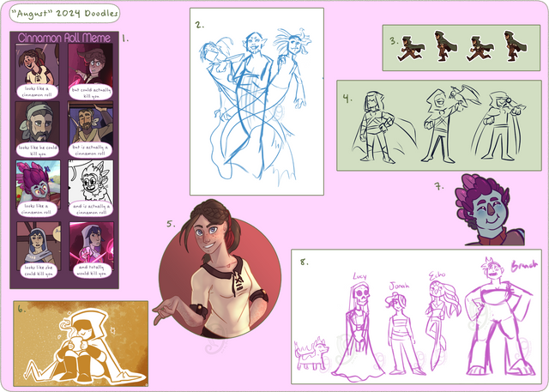Click the number 7 label
Image resolution: width=549 pixels, height=392 pixels.
[x=439, y=186]
